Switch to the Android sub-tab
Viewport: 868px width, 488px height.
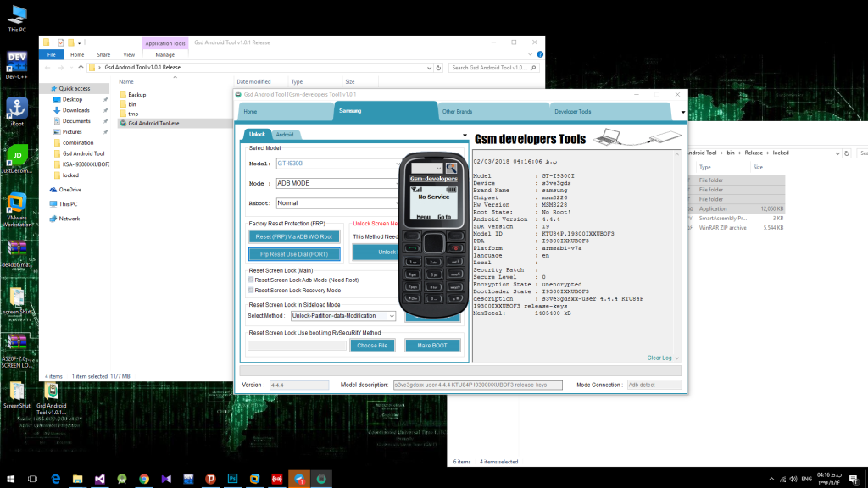pyautogui.click(x=285, y=135)
